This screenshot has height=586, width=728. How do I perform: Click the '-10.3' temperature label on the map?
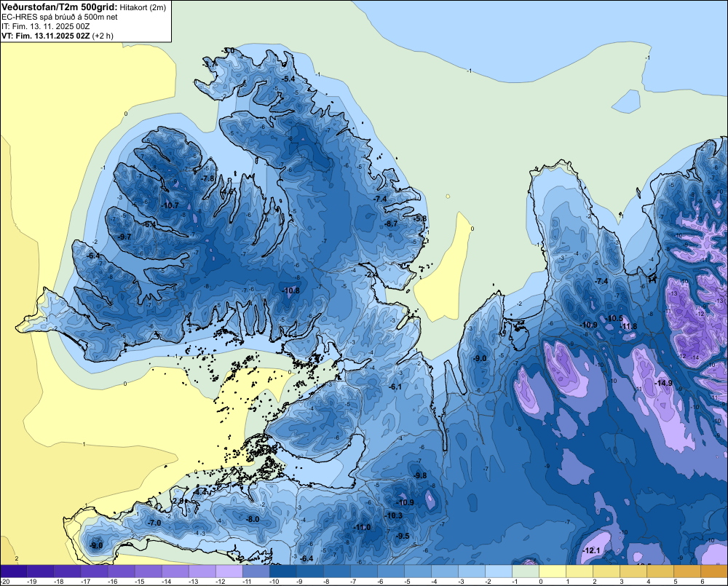[394, 515]
